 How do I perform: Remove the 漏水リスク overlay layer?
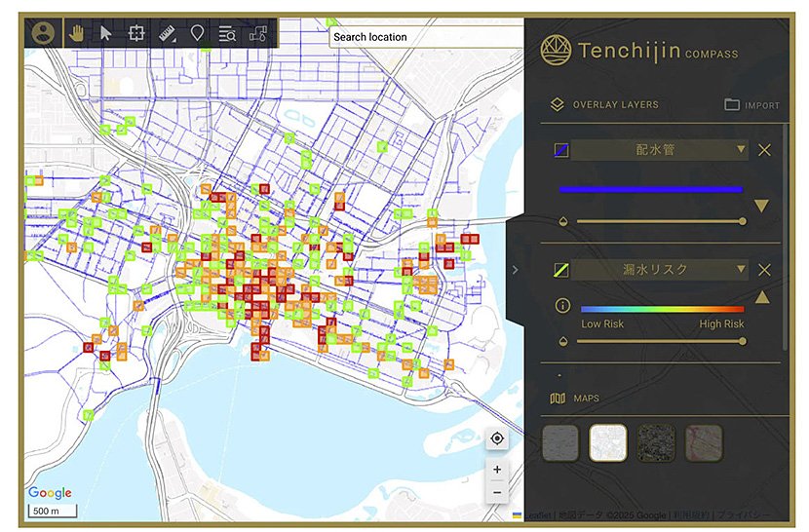tap(764, 270)
